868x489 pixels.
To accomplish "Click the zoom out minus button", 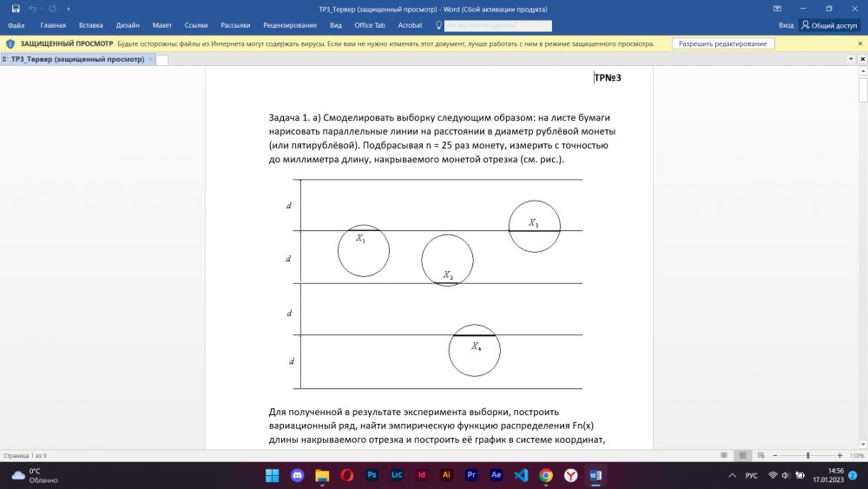I will pos(775,456).
